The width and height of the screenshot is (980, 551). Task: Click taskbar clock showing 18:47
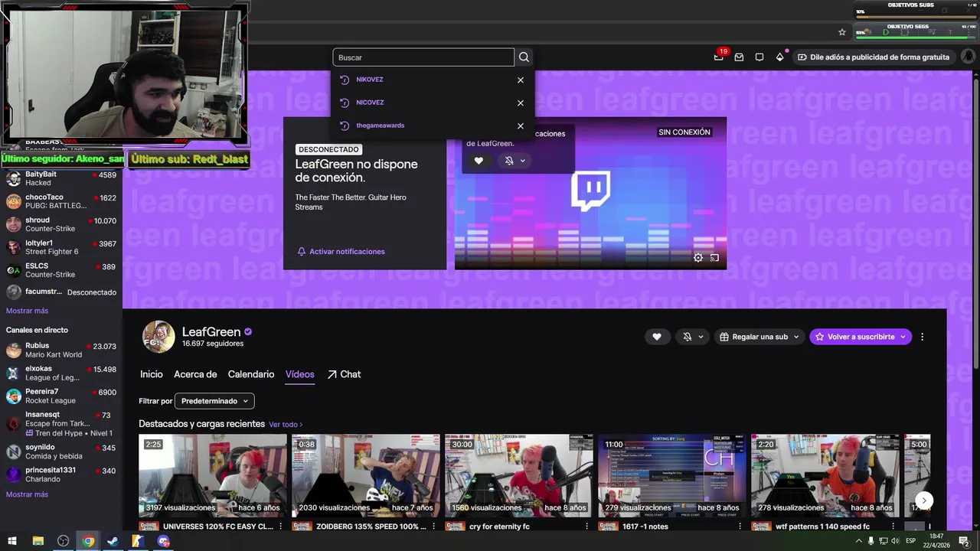click(x=936, y=541)
